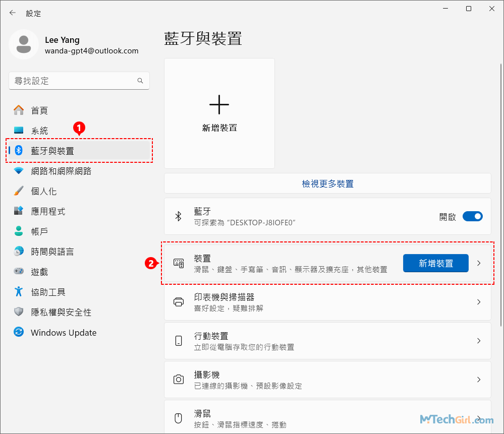Click the blue 新增裝置 button
504x434 pixels.
click(x=435, y=263)
